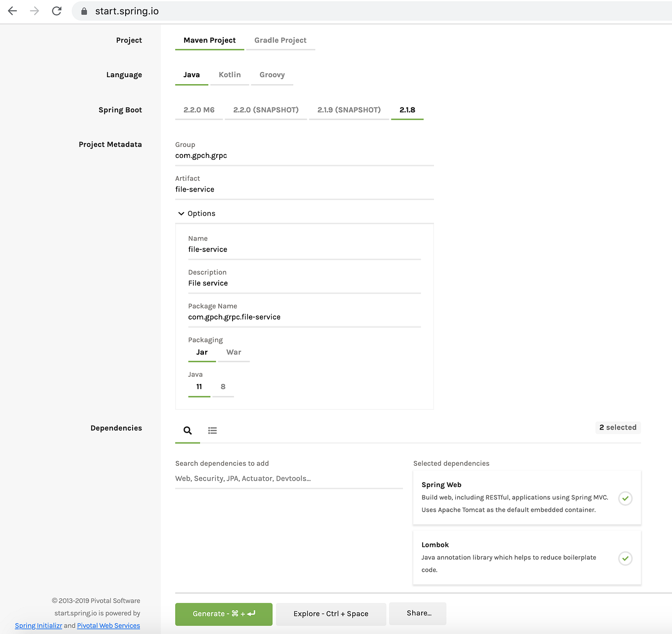Viewport: 672px width, 634px height.
Task: Reload the start.spring.io page
Action: click(56, 11)
